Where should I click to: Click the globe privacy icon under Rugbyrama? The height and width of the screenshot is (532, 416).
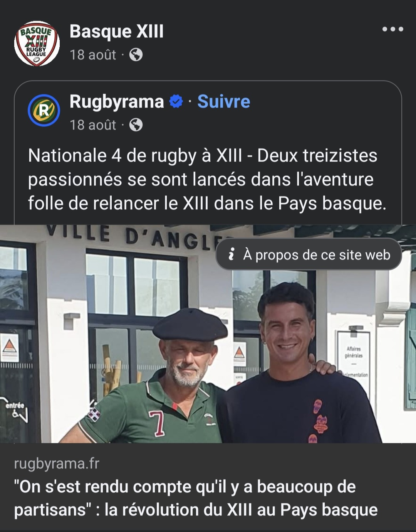[136, 125]
